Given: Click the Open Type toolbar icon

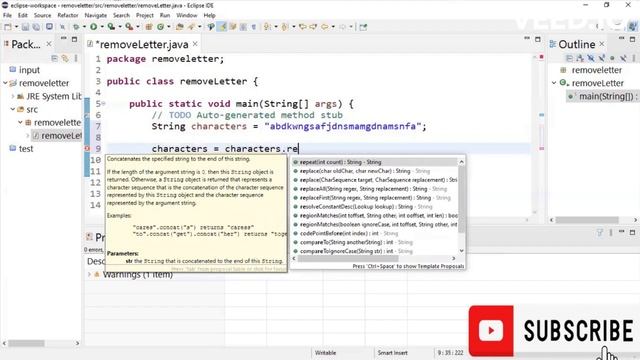Looking at the screenshot, I should pyautogui.click(x=179, y=27).
